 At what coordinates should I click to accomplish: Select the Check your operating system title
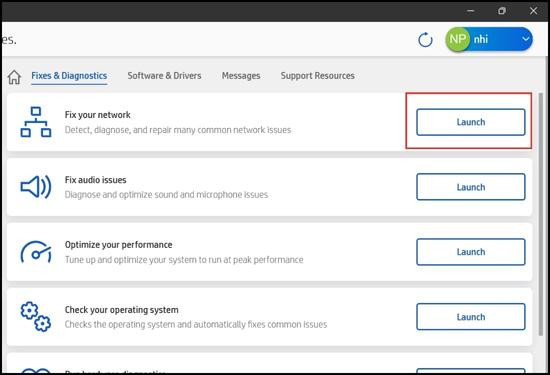click(x=122, y=310)
